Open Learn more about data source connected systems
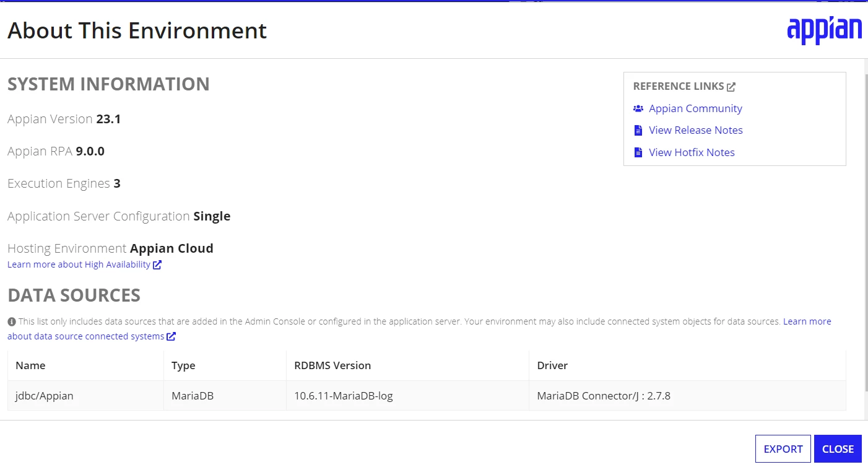This screenshot has width=868, height=467. pyautogui.click(x=86, y=336)
